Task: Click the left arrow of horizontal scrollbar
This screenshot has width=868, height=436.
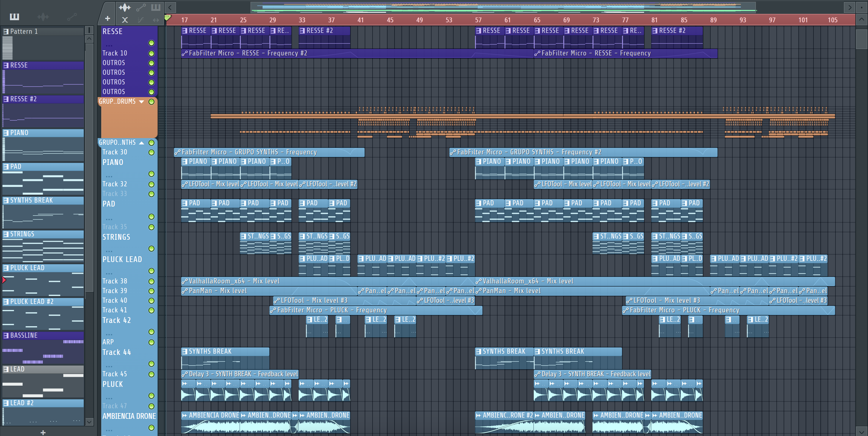Action: [x=170, y=7]
